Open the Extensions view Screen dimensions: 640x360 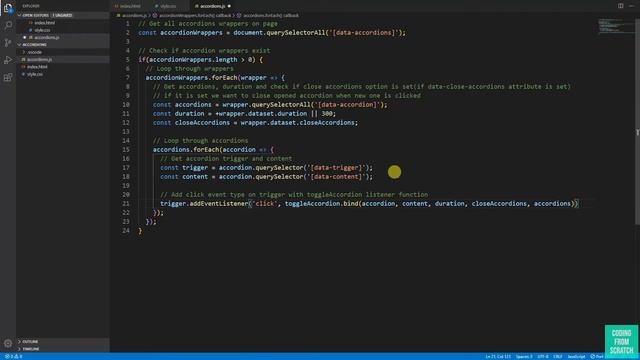pos(8,78)
